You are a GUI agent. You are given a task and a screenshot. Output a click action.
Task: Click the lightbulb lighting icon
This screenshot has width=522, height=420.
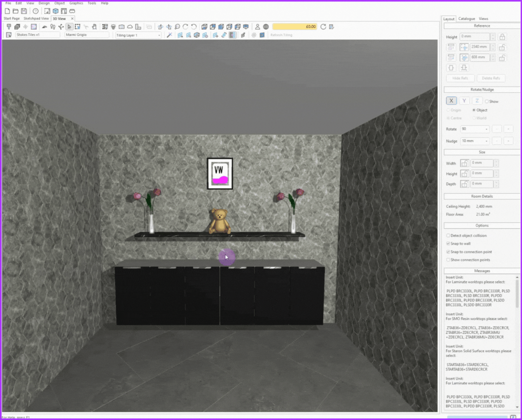(113, 27)
